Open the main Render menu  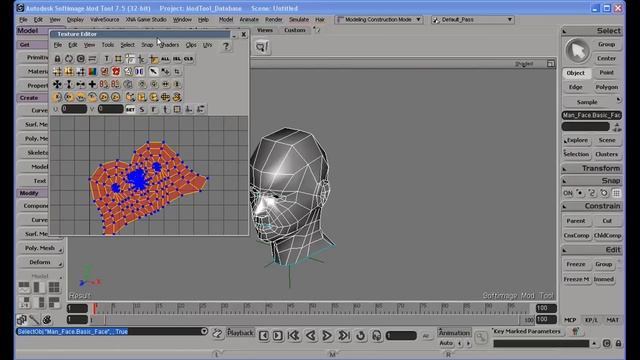click(x=273, y=20)
